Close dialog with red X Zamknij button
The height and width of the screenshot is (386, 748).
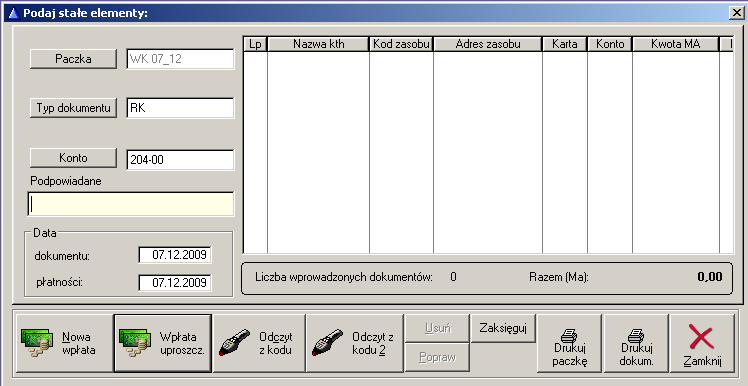coord(702,343)
